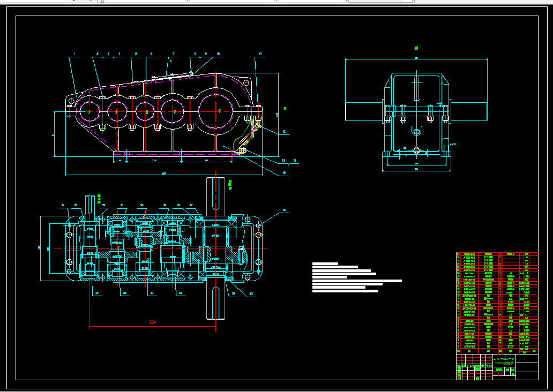Image resolution: width=553 pixels, height=392 pixels.
Task: Click the green label above the side view
Action: [x=416, y=48]
